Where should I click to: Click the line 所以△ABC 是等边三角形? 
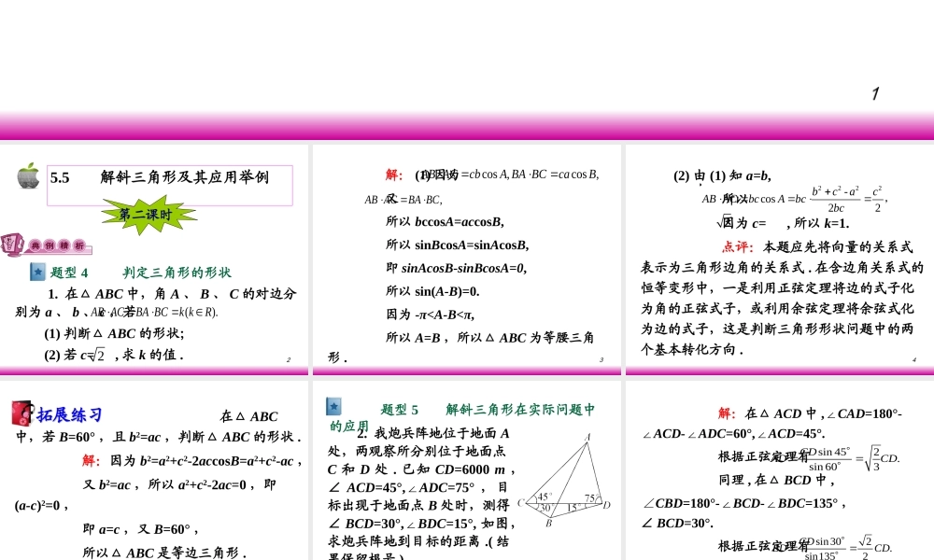[x=164, y=553]
